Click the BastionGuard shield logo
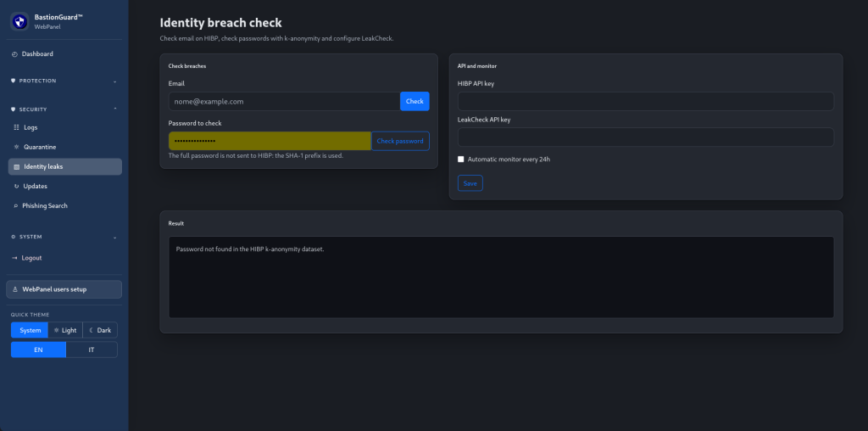Image resolution: width=868 pixels, height=431 pixels. (20, 21)
